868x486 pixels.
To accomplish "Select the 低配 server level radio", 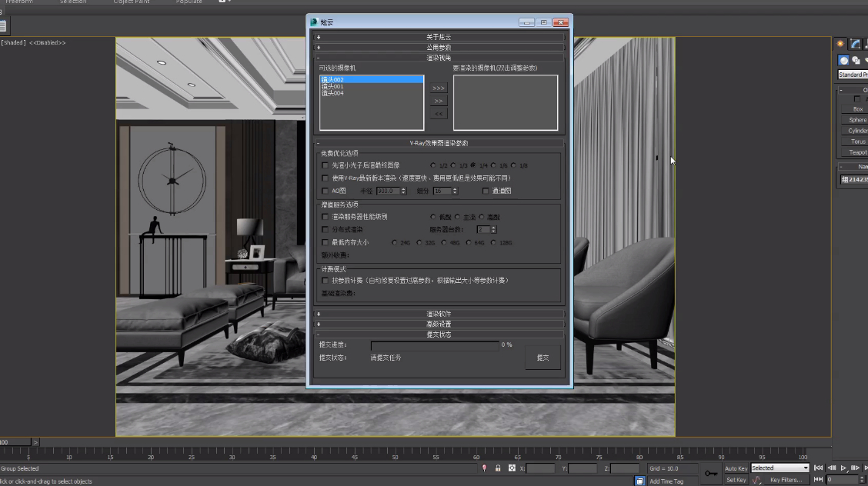I will tap(433, 217).
